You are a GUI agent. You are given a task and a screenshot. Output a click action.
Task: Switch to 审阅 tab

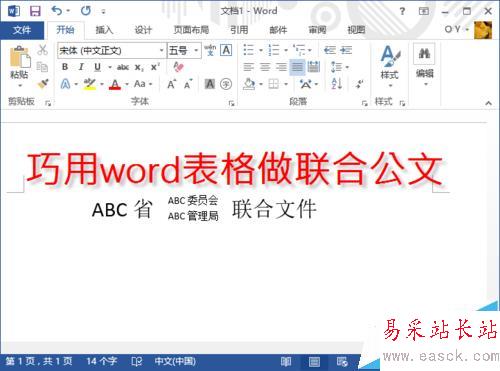coord(317,30)
